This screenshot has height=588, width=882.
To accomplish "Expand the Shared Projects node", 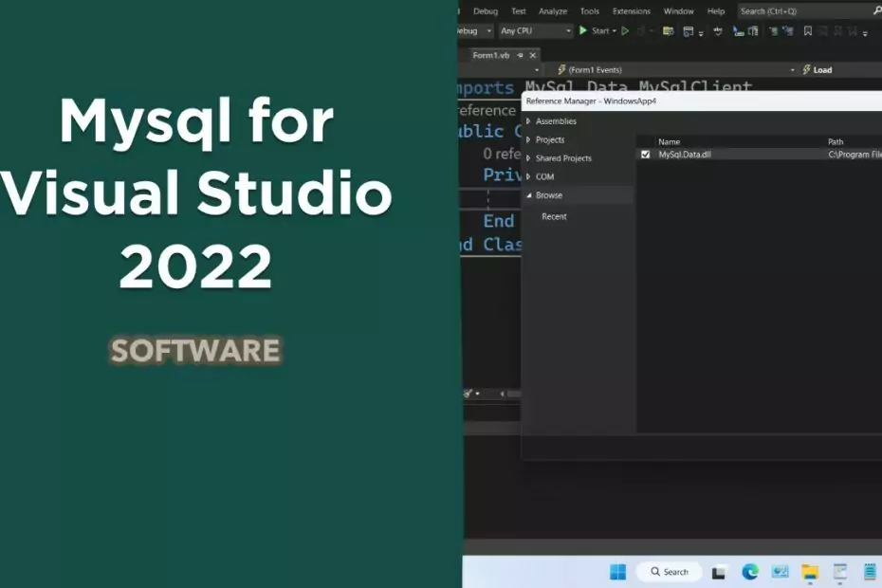I will tap(528, 158).
